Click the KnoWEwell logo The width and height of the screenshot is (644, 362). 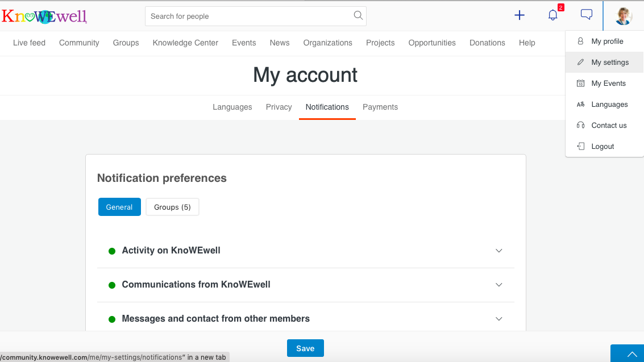click(x=44, y=16)
